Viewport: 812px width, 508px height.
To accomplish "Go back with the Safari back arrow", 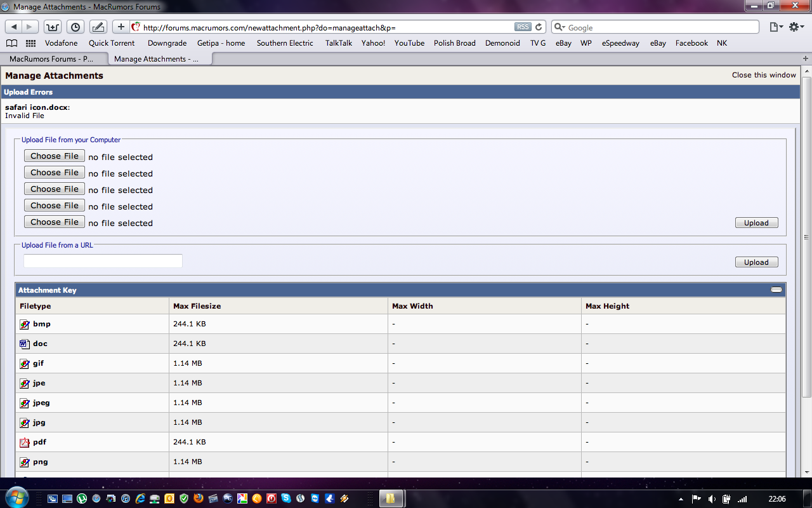I will tap(13, 27).
